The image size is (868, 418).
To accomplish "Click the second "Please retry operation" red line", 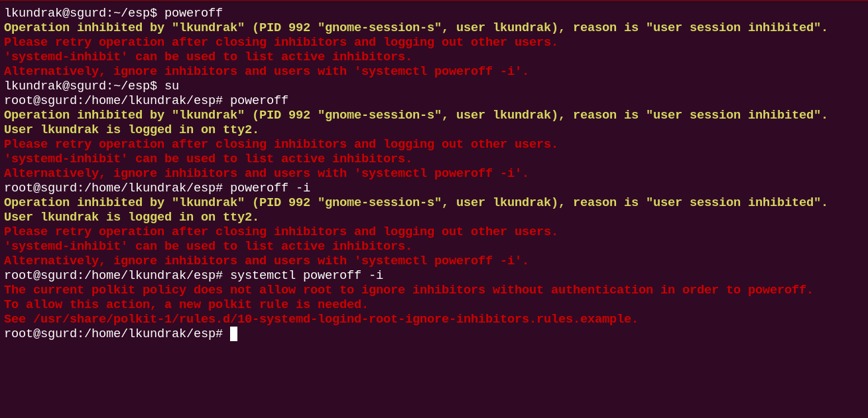I will click(x=280, y=144).
